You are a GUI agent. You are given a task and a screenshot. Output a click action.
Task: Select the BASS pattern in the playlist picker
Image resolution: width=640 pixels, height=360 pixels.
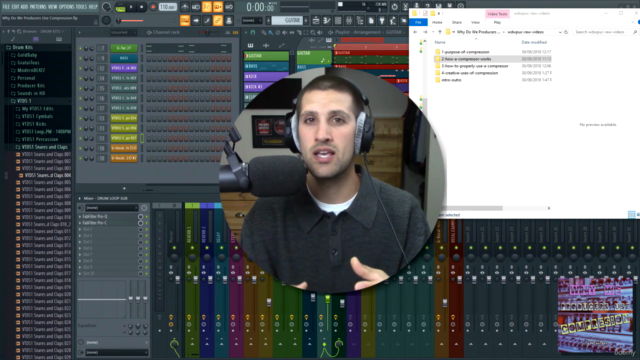pos(266,66)
